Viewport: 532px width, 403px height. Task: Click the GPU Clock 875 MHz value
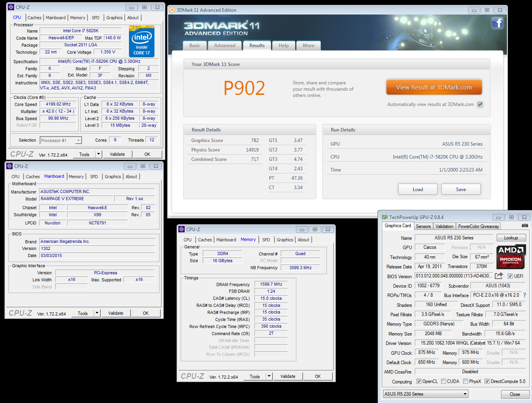pos(427,353)
